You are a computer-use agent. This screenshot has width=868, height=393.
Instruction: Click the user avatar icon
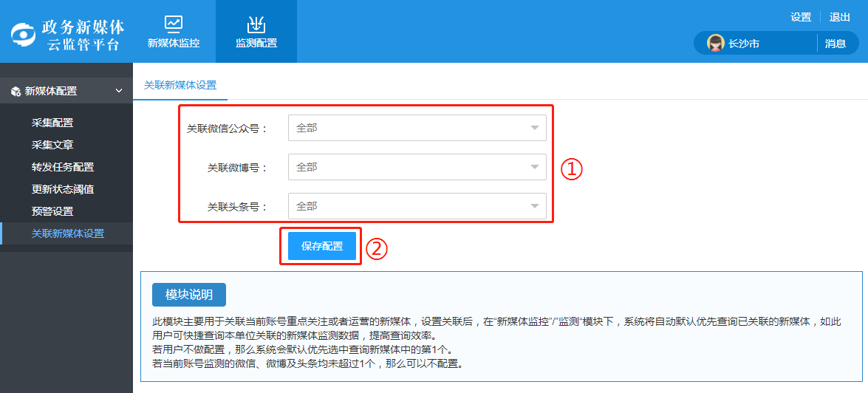coord(715,44)
